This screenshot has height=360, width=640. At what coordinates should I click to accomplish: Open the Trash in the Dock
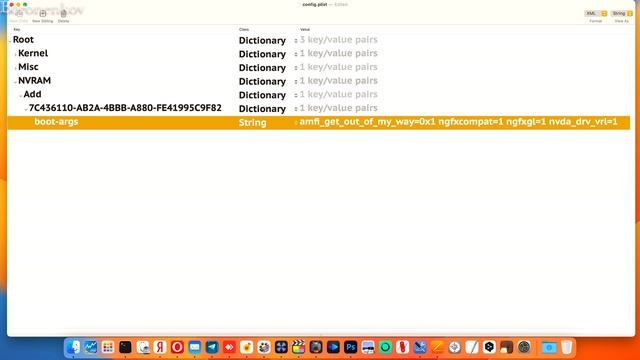(x=567, y=347)
